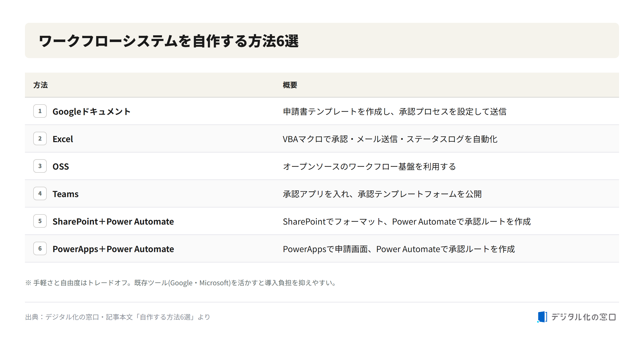Click the description オープンソースのワークフロー基盤を利用する
Viewport: 644px width, 347px height.
click(370, 166)
